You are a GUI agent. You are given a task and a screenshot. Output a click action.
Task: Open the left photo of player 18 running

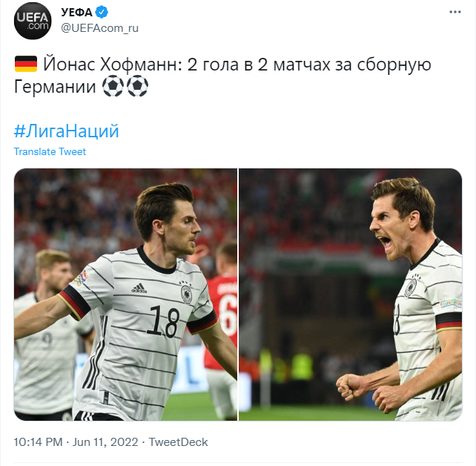[x=125, y=295]
